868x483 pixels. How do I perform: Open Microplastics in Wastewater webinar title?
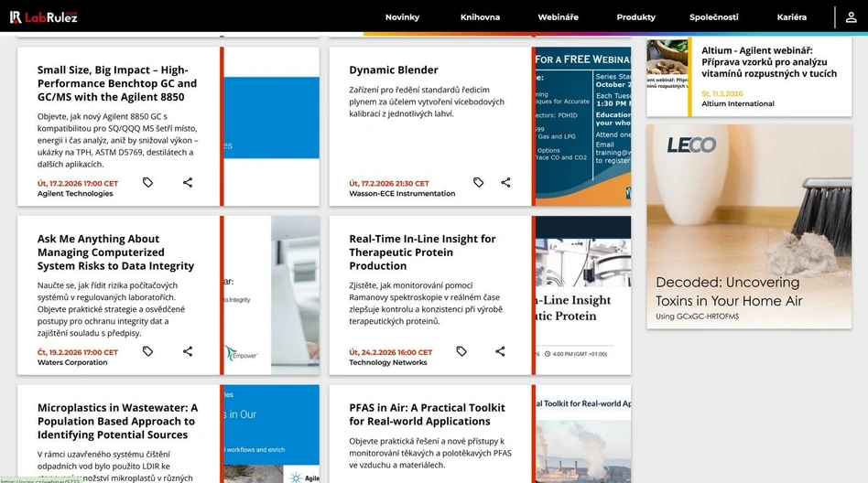click(117, 421)
